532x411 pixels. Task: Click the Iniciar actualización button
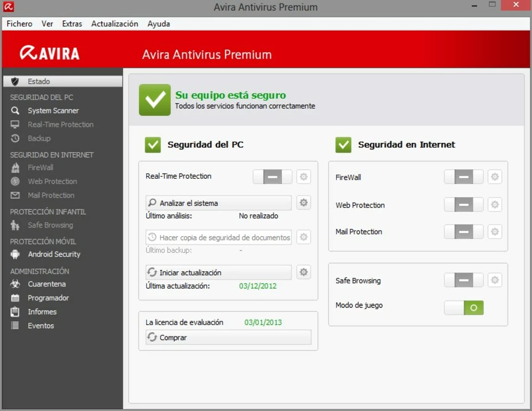pos(219,272)
